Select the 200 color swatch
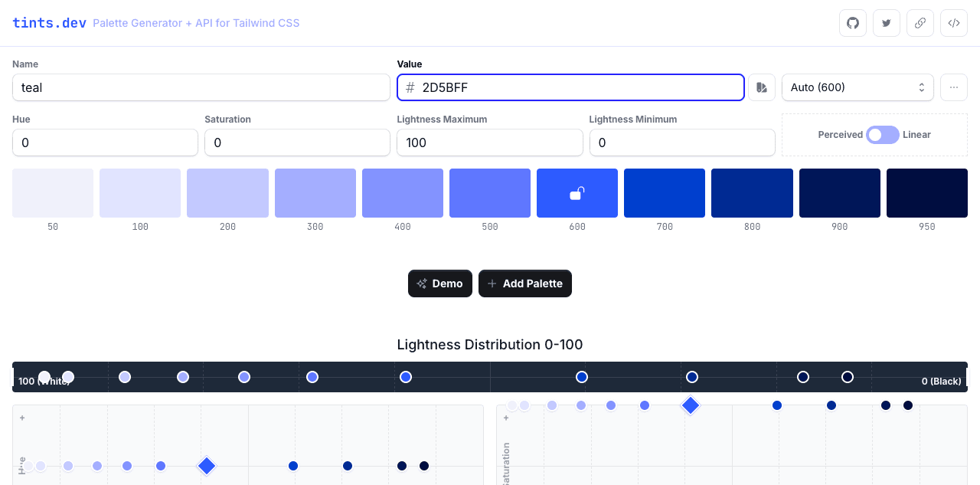Screen dimensions: 980x485 (227, 193)
